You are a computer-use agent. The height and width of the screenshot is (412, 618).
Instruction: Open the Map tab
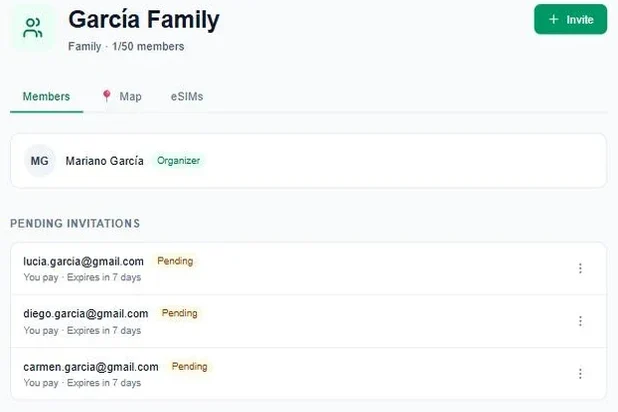coord(122,97)
